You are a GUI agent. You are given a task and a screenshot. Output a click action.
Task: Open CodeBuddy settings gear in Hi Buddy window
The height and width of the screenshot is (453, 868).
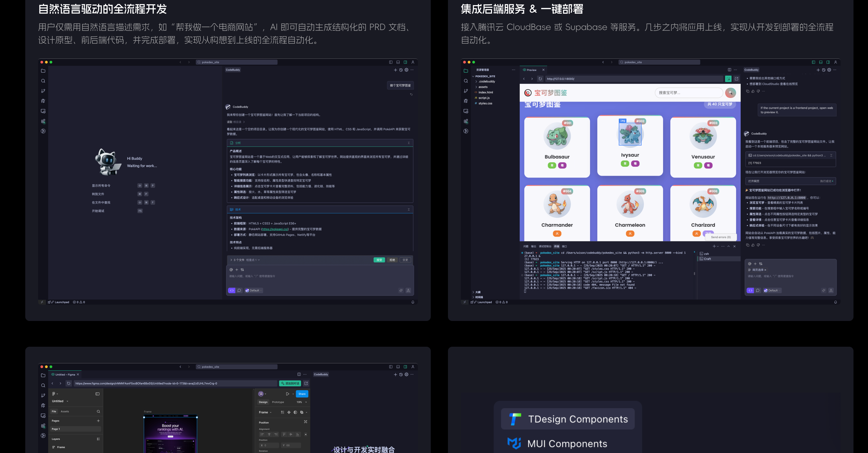[x=406, y=70]
